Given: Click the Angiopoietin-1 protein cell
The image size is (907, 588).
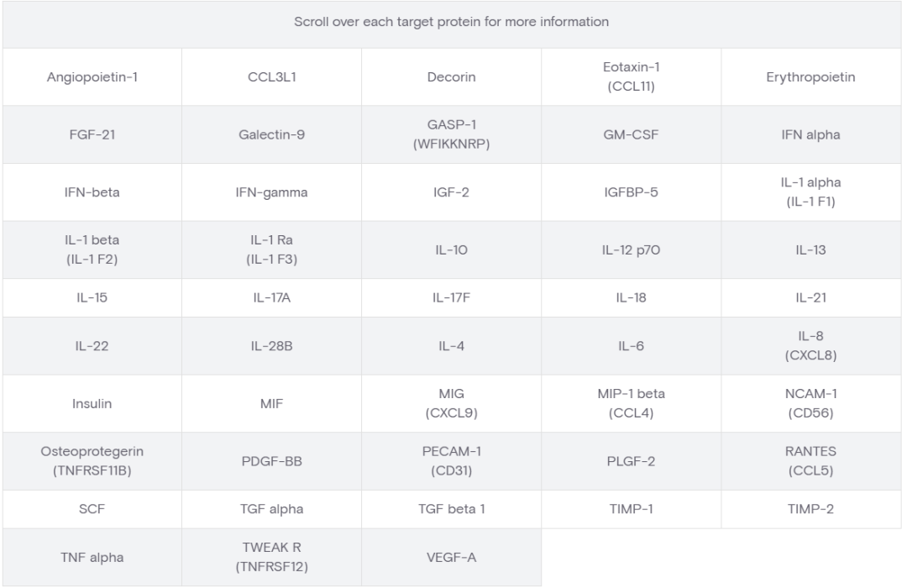Looking at the screenshot, I should (x=92, y=77).
